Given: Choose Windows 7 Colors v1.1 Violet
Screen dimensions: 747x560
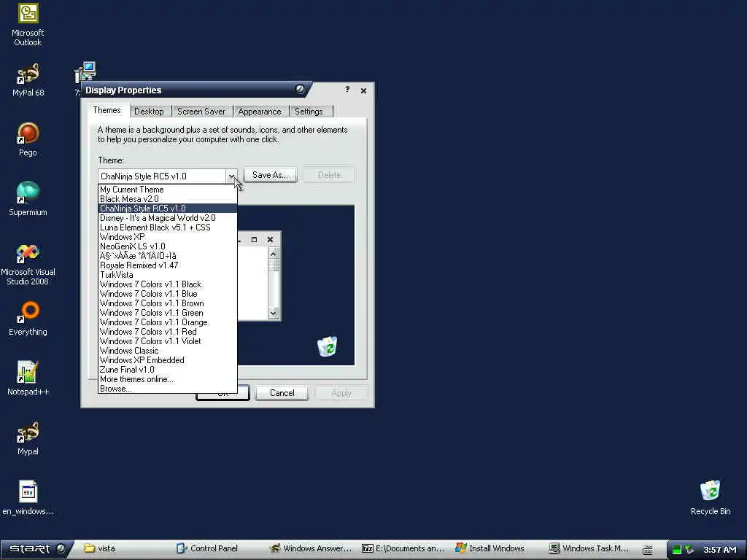Looking at the screenshot, I should pos(168,341).
